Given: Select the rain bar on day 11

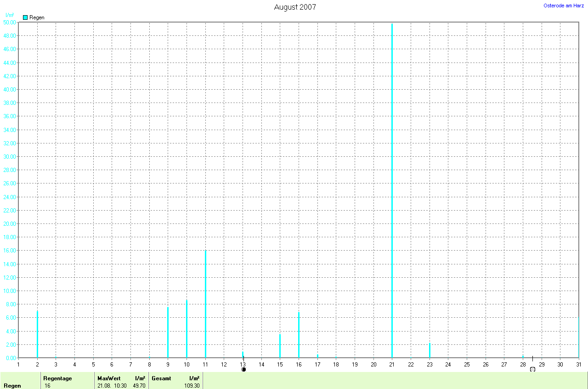Looking at the screenshot, I should [205, 304].
